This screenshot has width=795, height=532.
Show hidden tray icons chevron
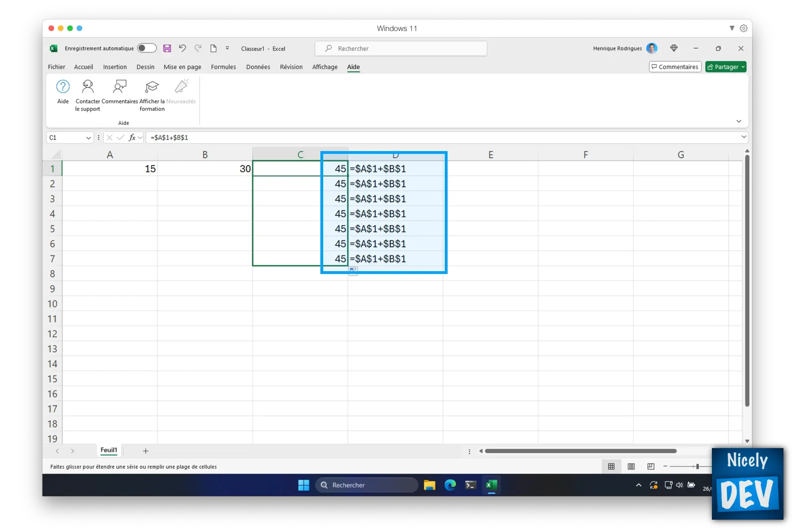point(638,485)
